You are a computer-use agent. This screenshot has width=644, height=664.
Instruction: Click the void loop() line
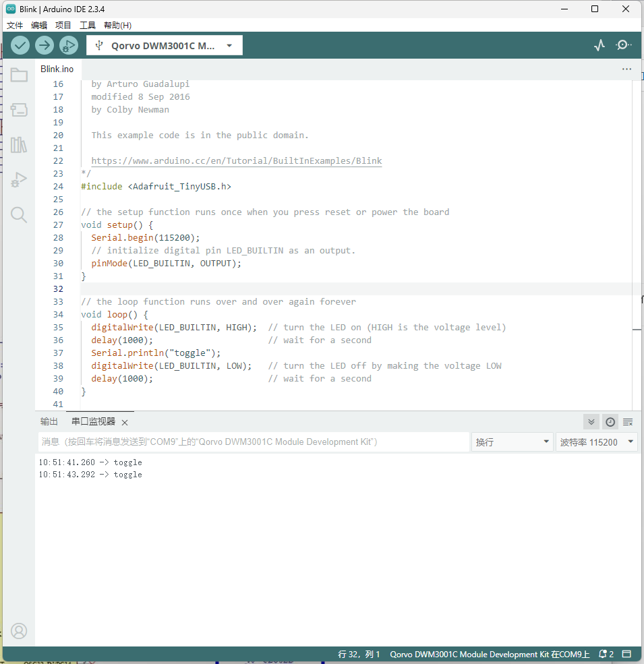pyautogui.click(x=115, y=315)
